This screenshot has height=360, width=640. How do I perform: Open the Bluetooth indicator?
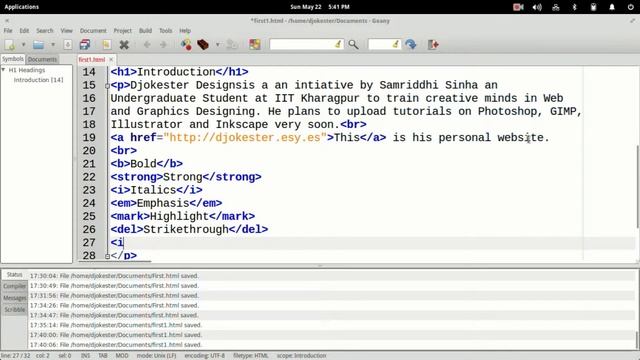pyautogui.click(x=575, y=7)
